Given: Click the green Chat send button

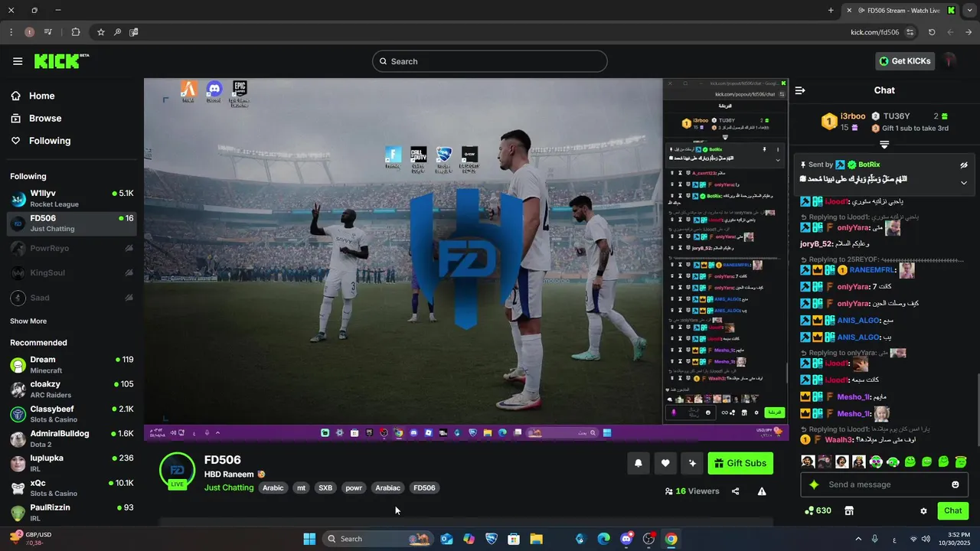Looking at the screenshot, I should 952,510.
